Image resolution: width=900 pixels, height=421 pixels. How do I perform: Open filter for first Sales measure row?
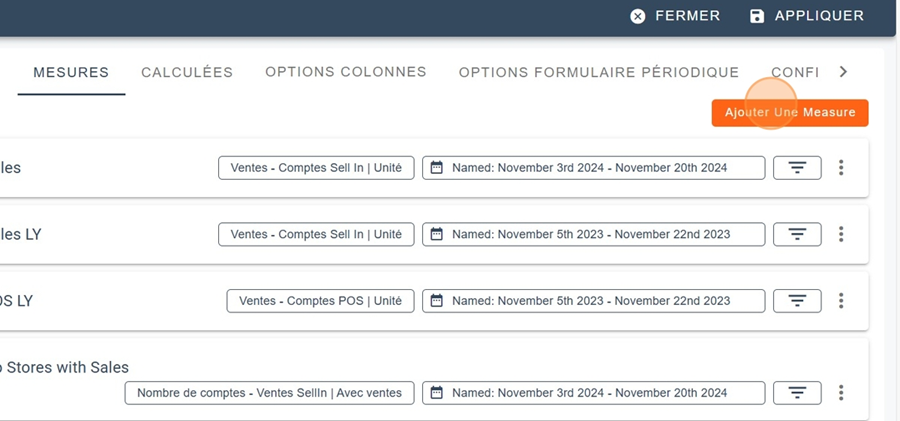point(797,168)
